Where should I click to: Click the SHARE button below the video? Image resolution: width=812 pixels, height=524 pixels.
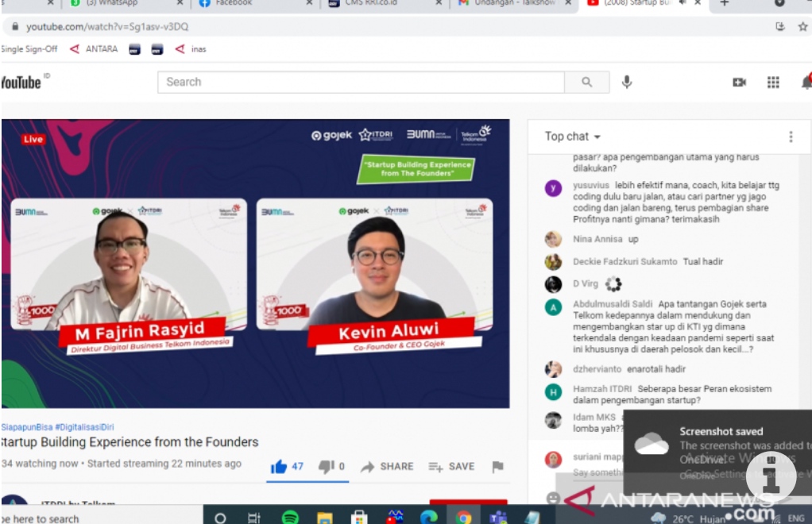pyautogui.click(x=388, y=467)
